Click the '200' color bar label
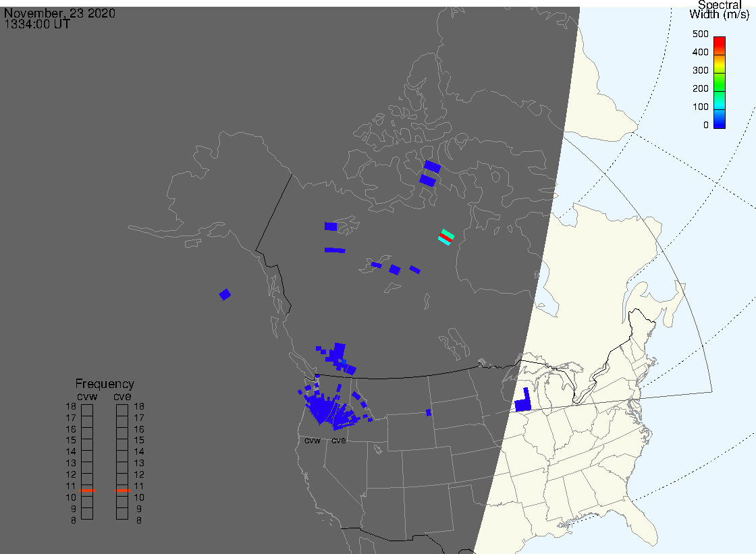Screen dimensions: 756x554 click(701, 88)
